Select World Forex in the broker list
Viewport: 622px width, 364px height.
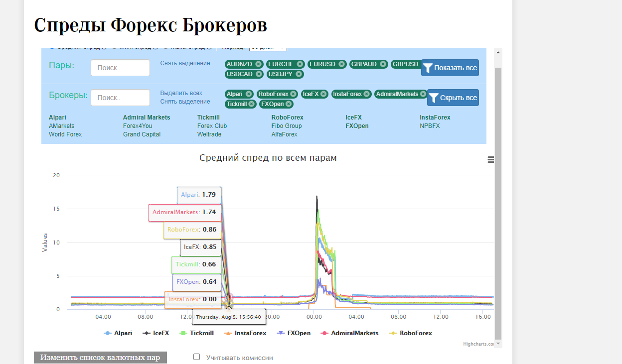click(x=65, y=134)
